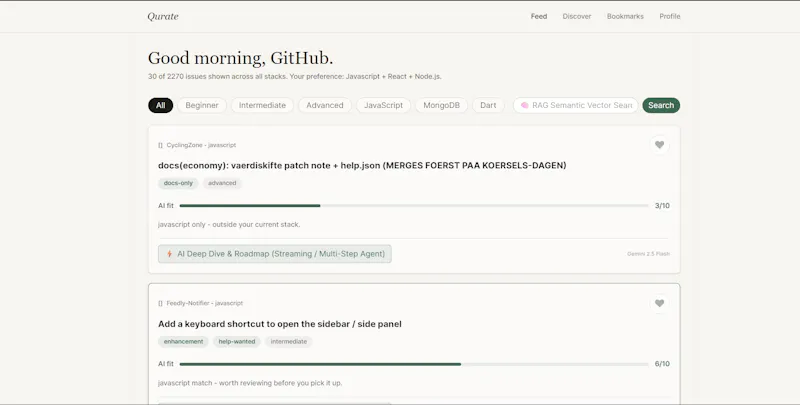The width and height of the screenshot is (800, 405).
Task: Click the intermediate tag on Feedly-Notifier issue
Action: point(289,342)
